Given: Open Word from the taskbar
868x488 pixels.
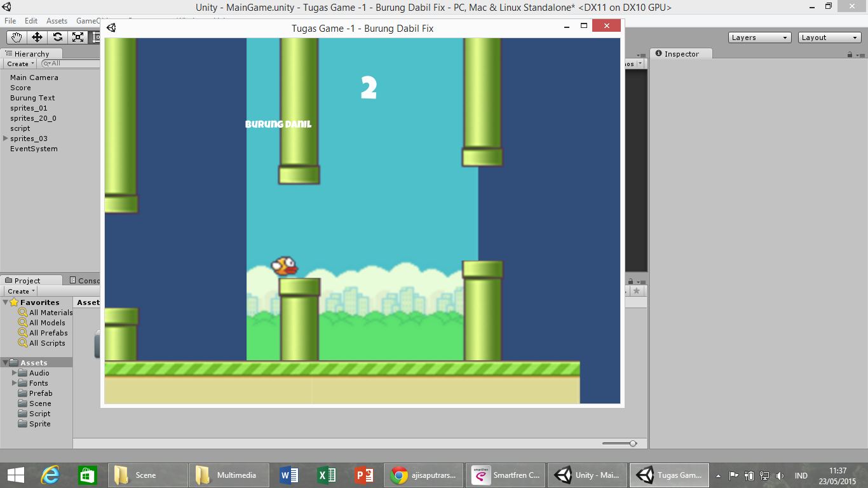Looking at the screenshot, I should [288, 475].
